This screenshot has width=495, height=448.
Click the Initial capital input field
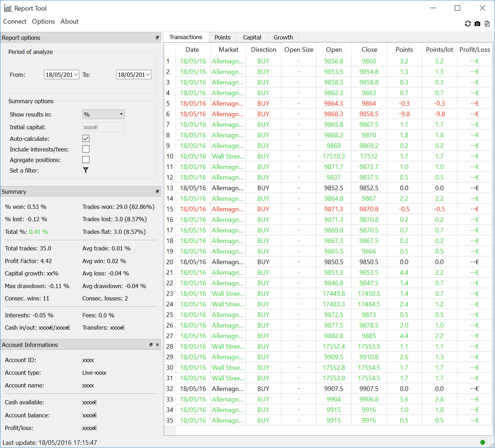pos(103,127)
